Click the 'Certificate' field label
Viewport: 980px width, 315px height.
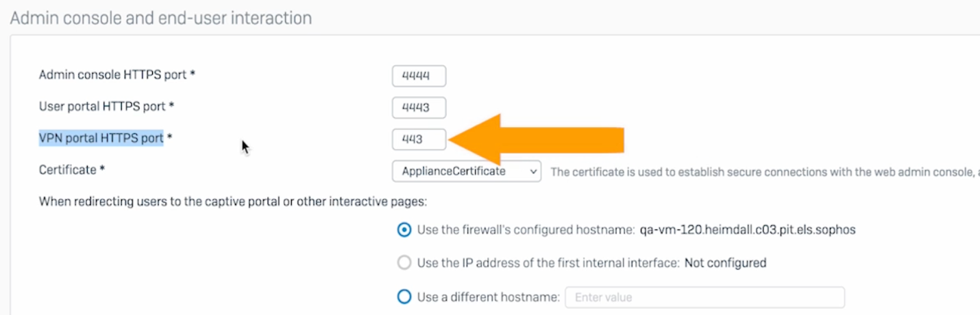point(68,170)
